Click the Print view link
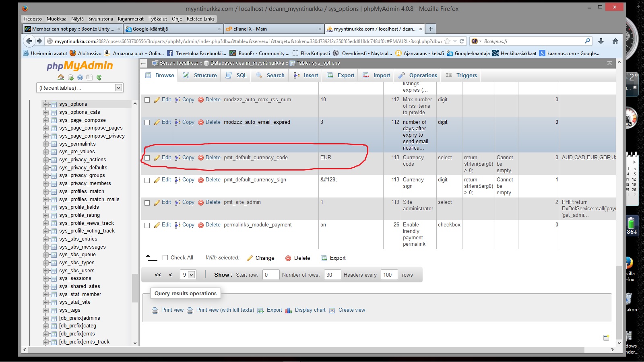Screen dimensions: 644x362 pos(172,310)
